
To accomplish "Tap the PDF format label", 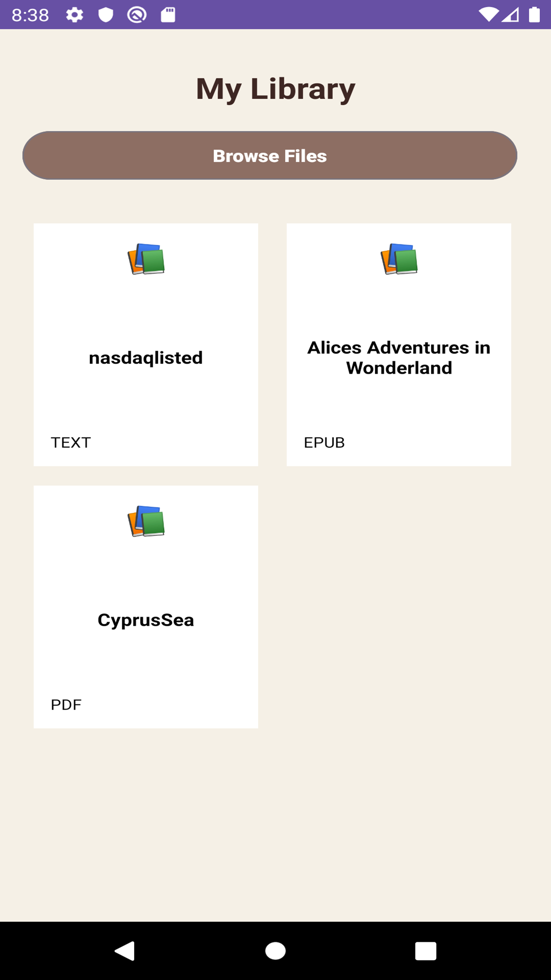I will (66, 705).
